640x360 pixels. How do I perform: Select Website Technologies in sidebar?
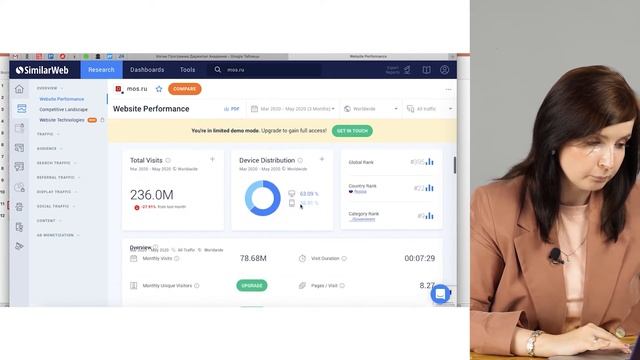click(62, 120)
